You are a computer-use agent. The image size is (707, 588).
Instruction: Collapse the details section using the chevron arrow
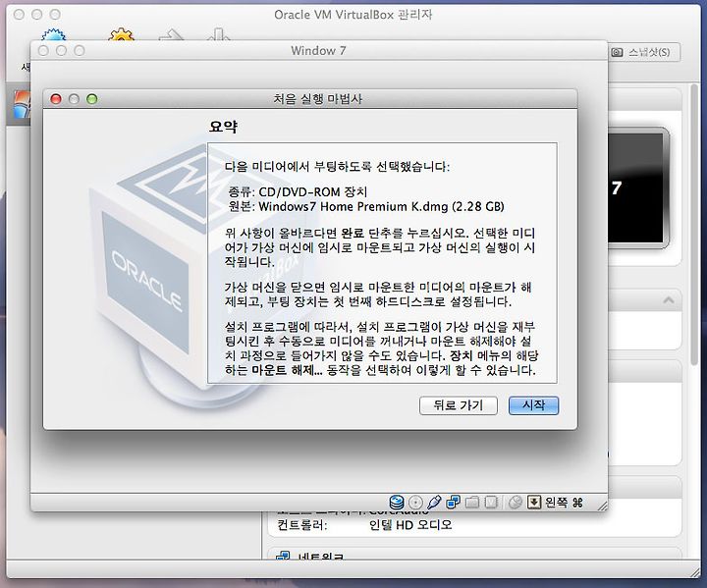pyautogui.click(x=669, y=299)
